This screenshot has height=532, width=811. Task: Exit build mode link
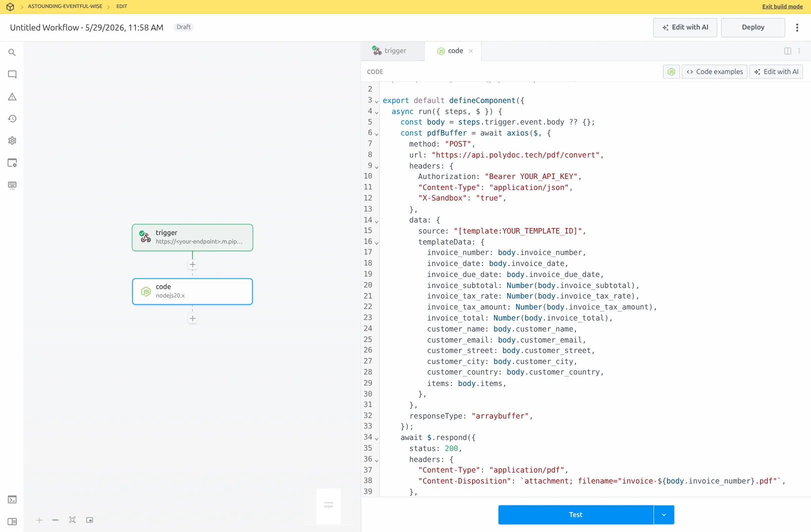(x=782, y=6)
